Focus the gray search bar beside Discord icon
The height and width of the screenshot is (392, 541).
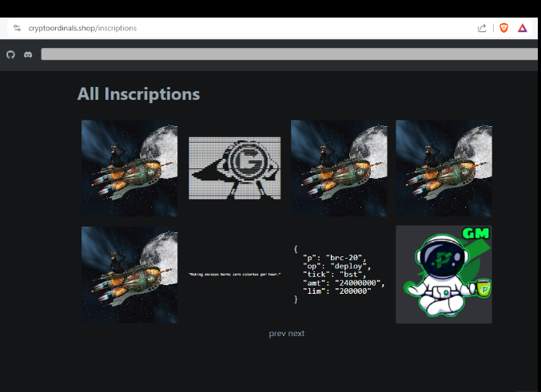pyautogui.click(x=288, y=54)
